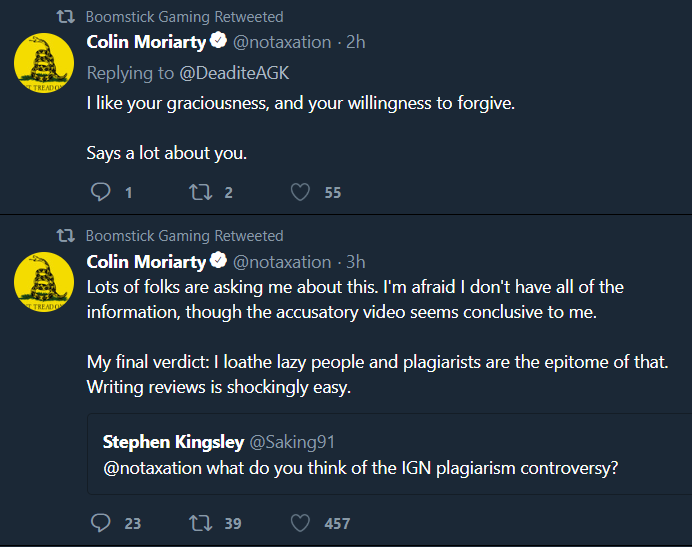This screenshot has height=547, width=692.
Task: Retweet the graciousness tweet
Action: [199, 192]
